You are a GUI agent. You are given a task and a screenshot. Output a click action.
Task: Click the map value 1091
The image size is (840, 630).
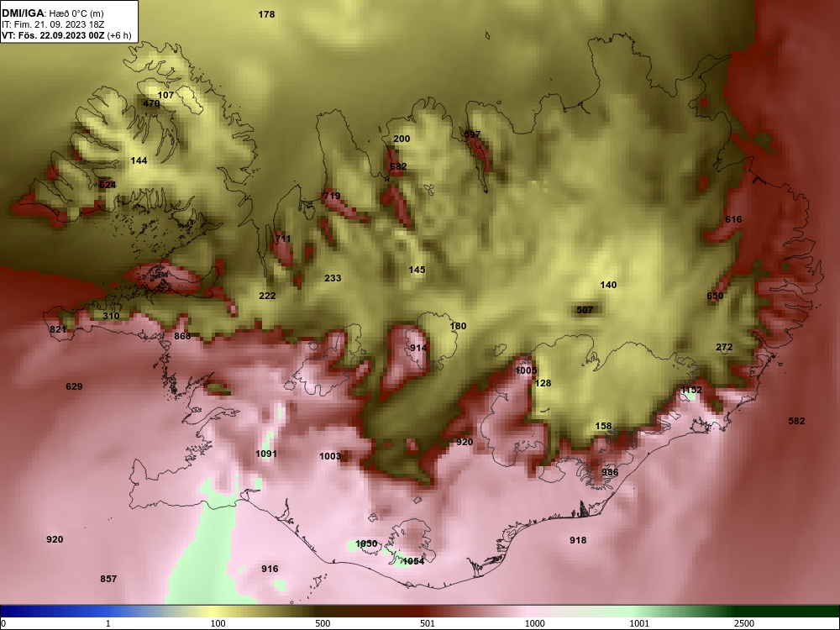click(x=266, y=454)
